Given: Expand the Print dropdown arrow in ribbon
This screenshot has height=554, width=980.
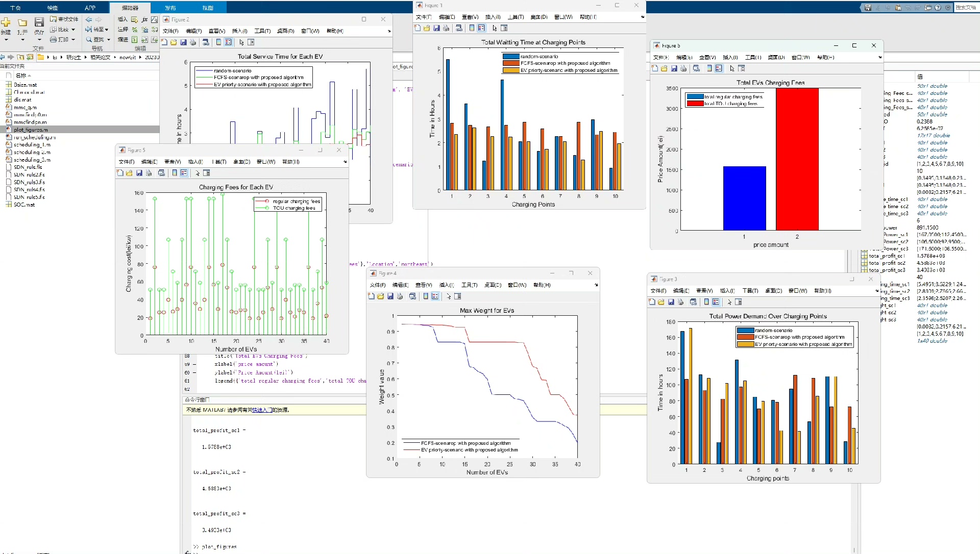Looking at the screenshot, I should (x=73, y=39).
